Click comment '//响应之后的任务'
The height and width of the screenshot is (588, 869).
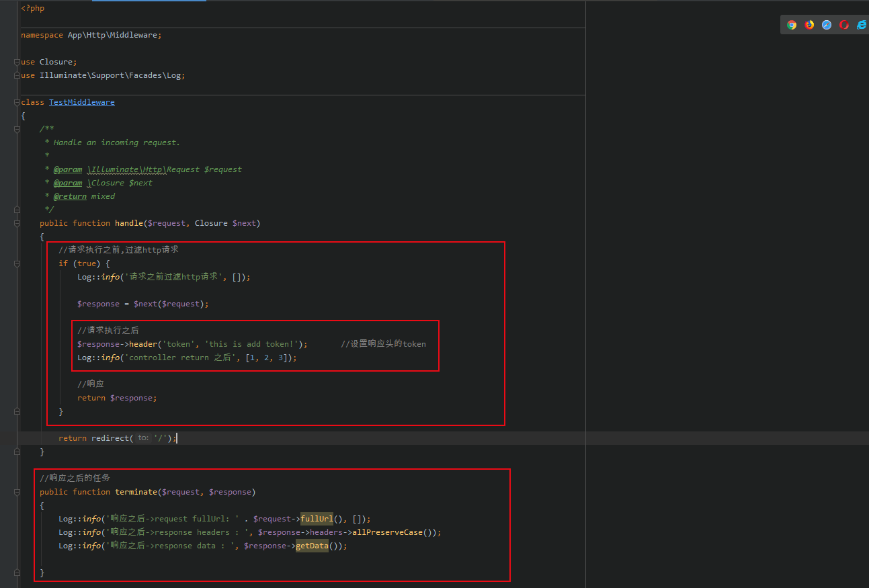pyautogui.click(x=75, y=478)
